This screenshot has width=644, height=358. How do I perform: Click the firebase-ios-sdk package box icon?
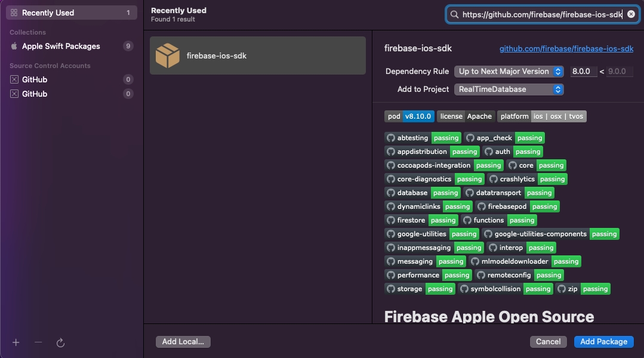pos(168,55)
